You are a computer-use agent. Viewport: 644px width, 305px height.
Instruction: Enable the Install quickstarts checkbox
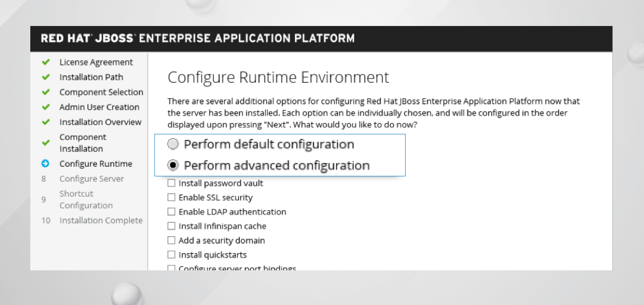coord(171,255)
